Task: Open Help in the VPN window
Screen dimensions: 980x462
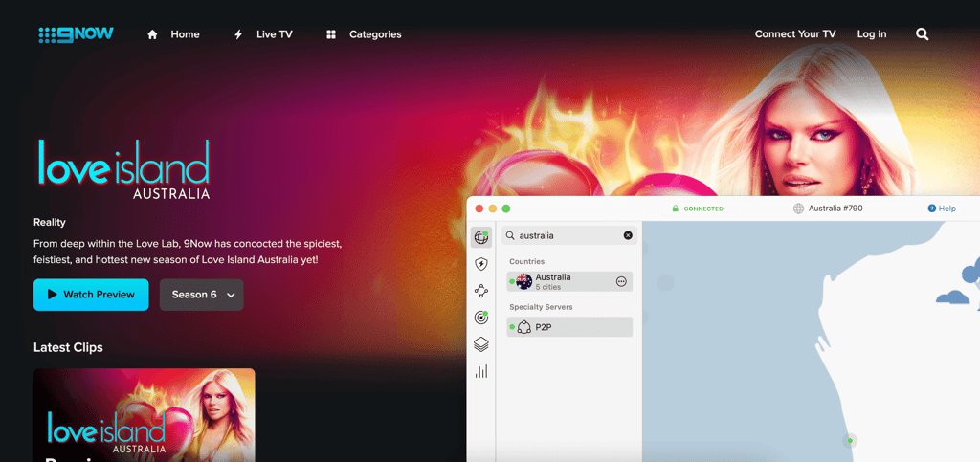Action: (x=942, y=209)
